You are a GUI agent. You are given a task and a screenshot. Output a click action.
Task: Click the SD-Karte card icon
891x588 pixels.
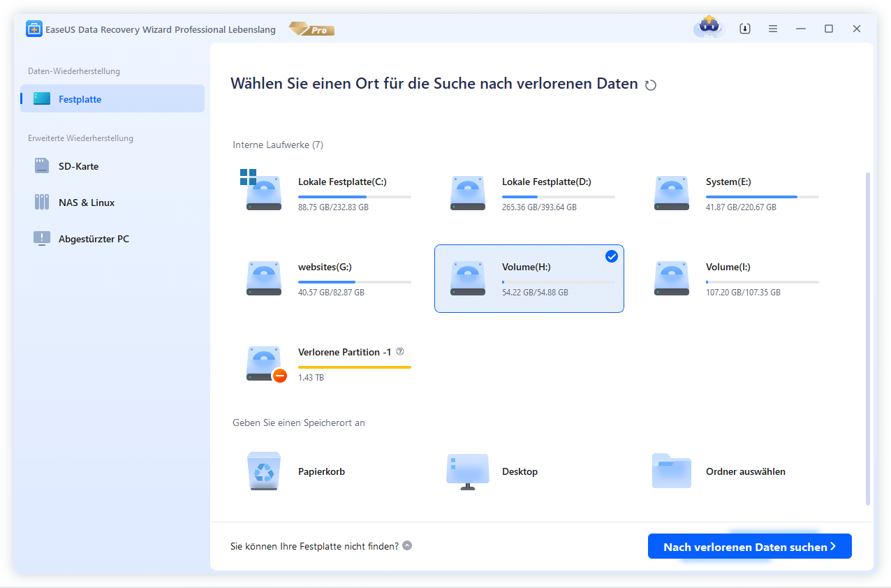(42, 166)
